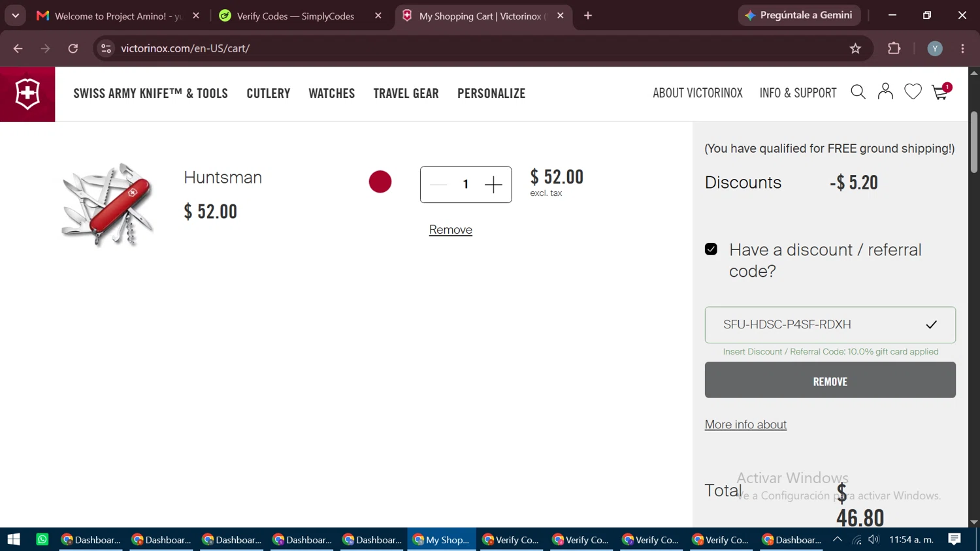
Task: Click the Huntsman quantity number field
Action: 466,185
